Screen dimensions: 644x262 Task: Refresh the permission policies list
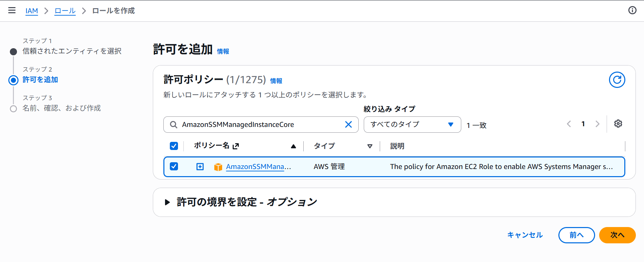click(x=617, y=80)
